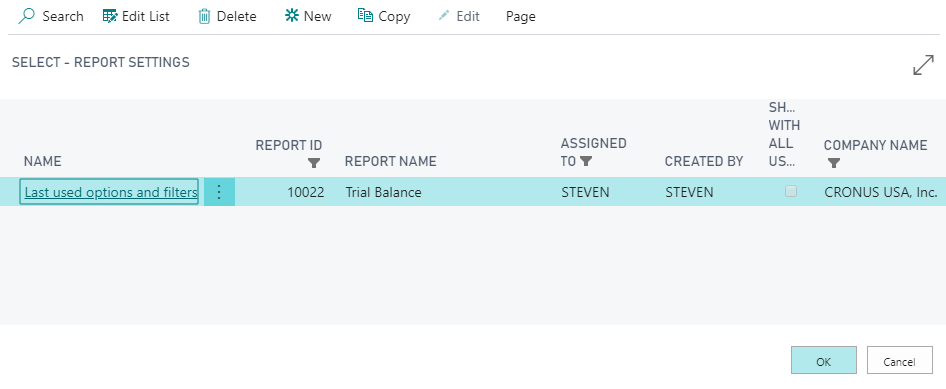This screenshot has width=946, height=389.
Task: Open 'Last used options and filters' link
Action: tap(111, 192)
